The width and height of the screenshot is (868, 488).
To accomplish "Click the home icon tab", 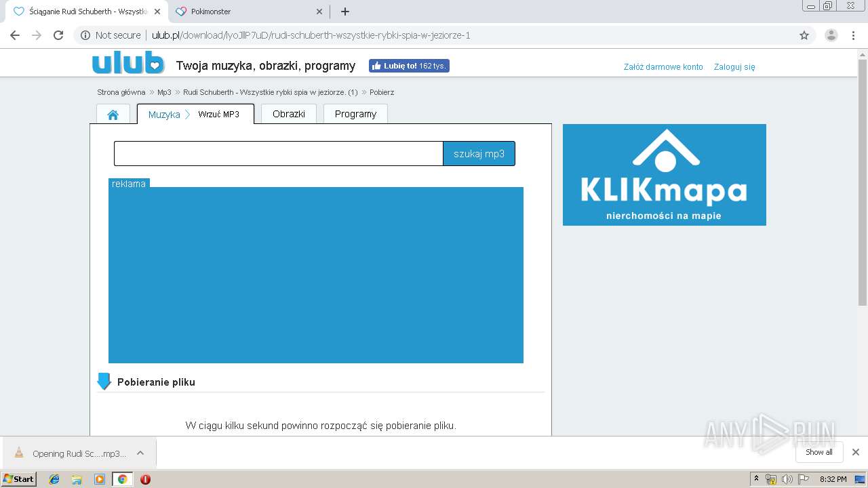I will click(x=113, y=115).
